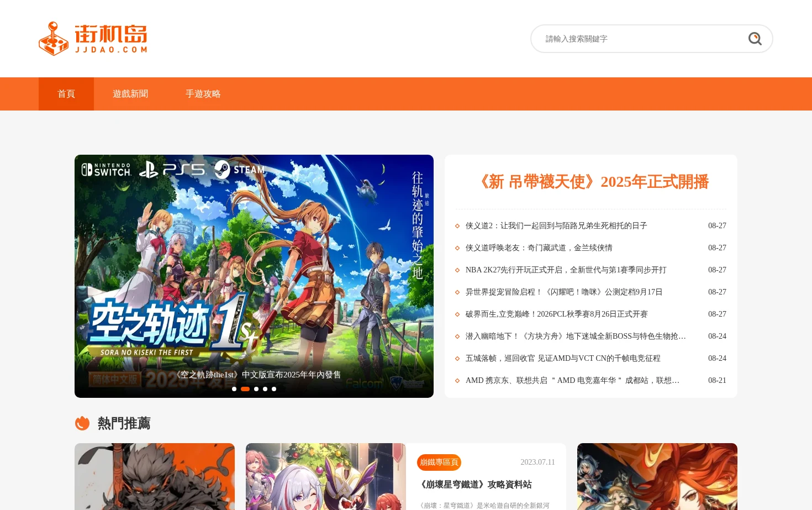Viewport: 812px width, 510px height.
Task: Click date 08-27 beside 侠义道2 news
Action: pos(717,225)
